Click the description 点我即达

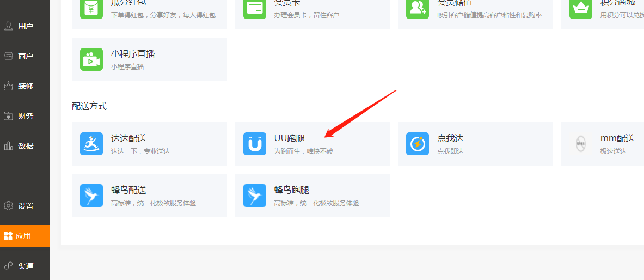pos(450,151)
